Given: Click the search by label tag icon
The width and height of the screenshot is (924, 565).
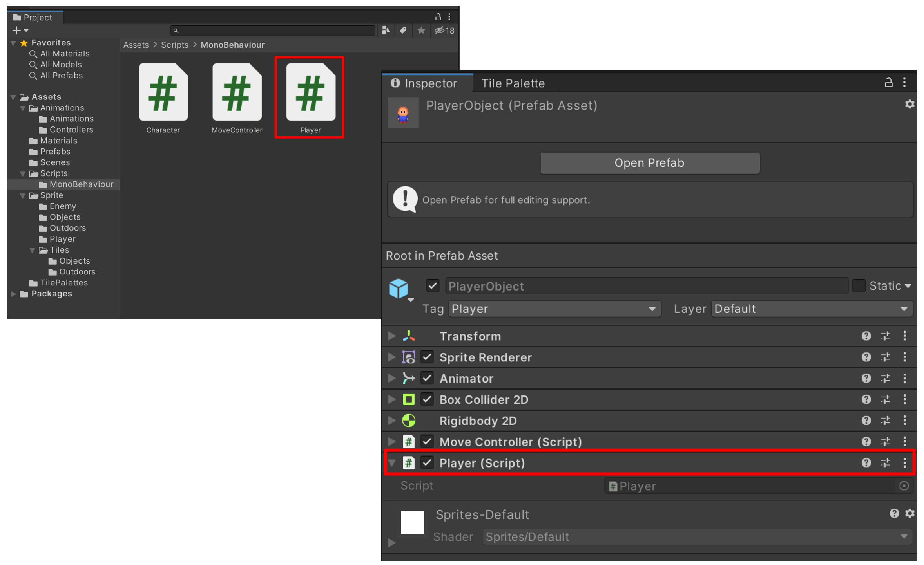Looking at the screenshot, I should [x=403, y=30].
